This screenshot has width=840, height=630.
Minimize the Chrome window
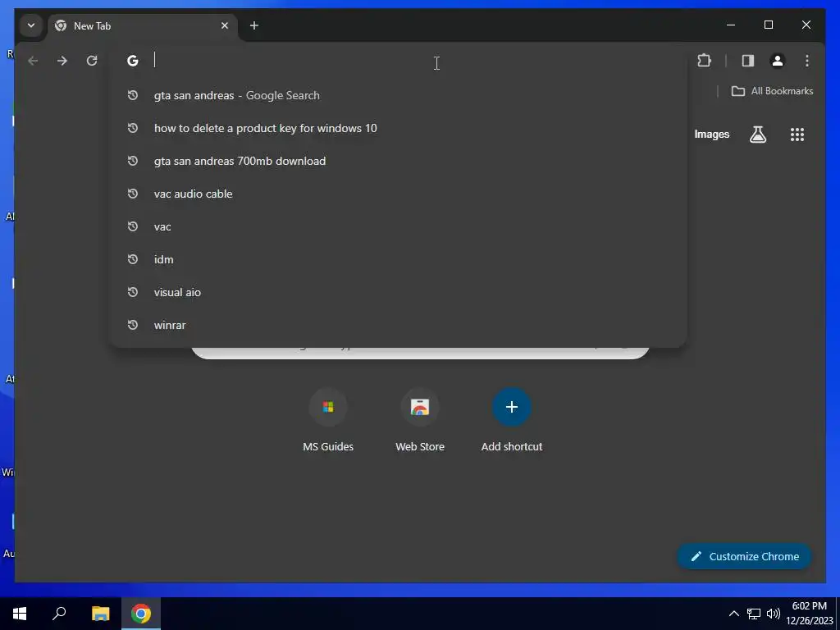(x=731, y=25)
